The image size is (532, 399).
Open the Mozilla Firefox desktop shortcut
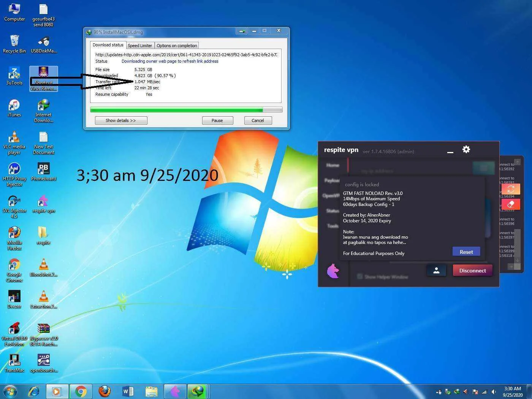(x=14, y=239)
